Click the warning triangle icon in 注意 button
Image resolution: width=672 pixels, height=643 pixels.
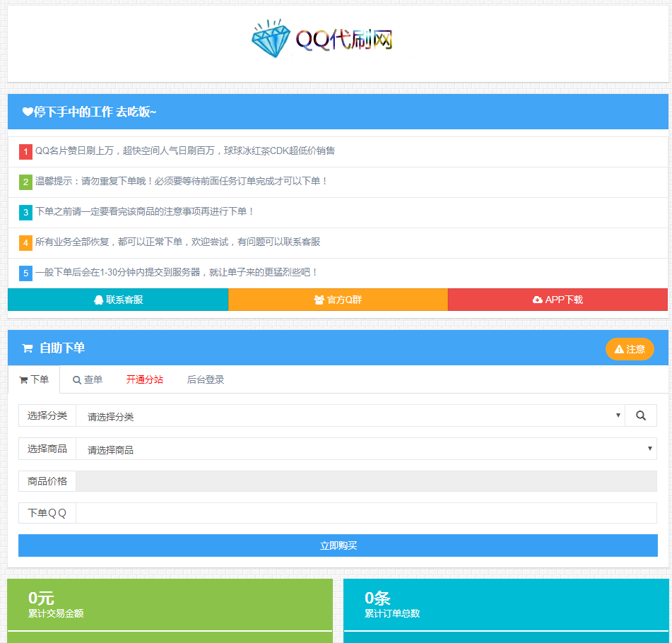point(618,348)
